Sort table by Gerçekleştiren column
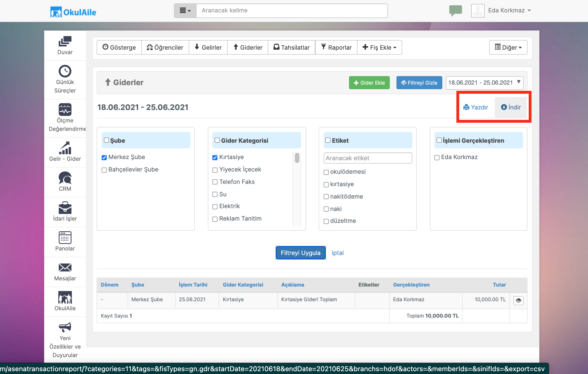 411,285
